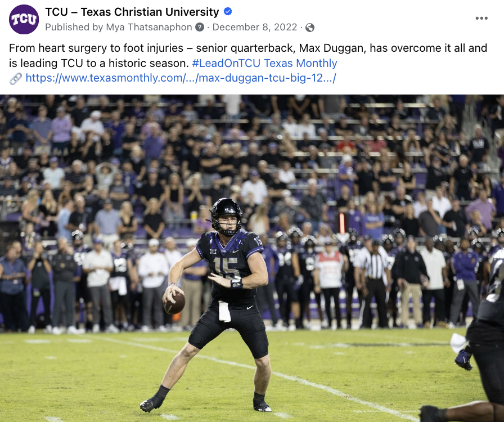This screenshot has width=504, height=422.
Task: Click the Published by Mya Thatsanaphon text
Action: pos(119,28)
